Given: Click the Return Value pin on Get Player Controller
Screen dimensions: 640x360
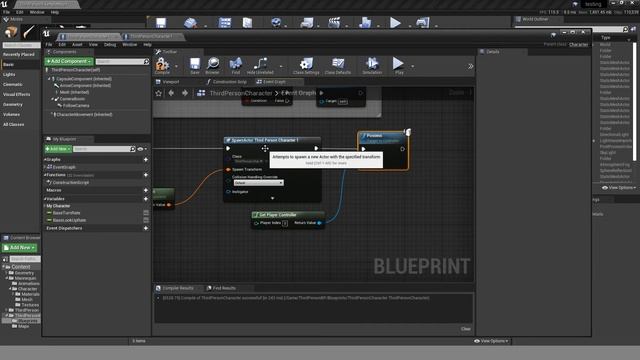Looking at the screenshot, I should (320, 223).
